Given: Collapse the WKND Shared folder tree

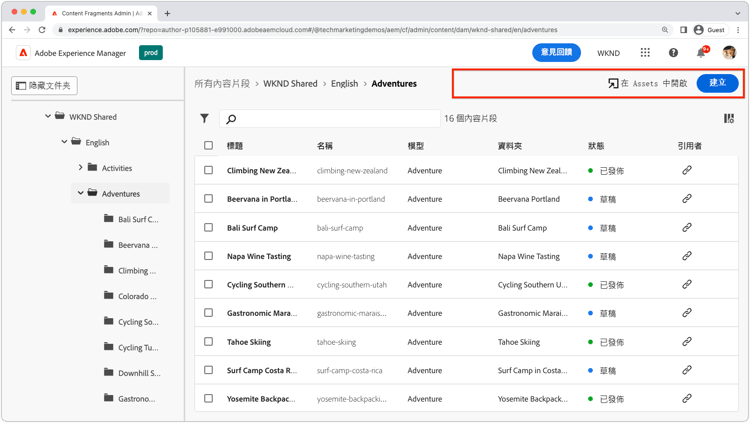Looking at the screenshot, I should [x=48, y=116].
